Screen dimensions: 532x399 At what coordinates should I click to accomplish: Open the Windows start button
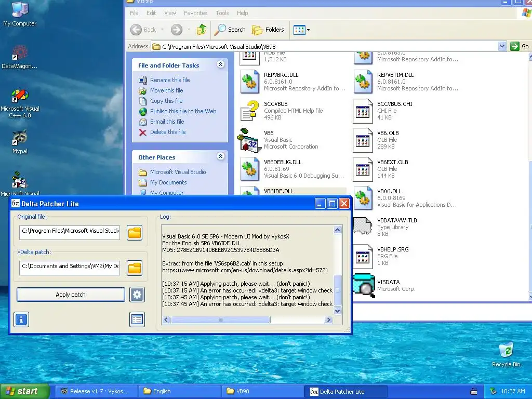tap(24, 391)
